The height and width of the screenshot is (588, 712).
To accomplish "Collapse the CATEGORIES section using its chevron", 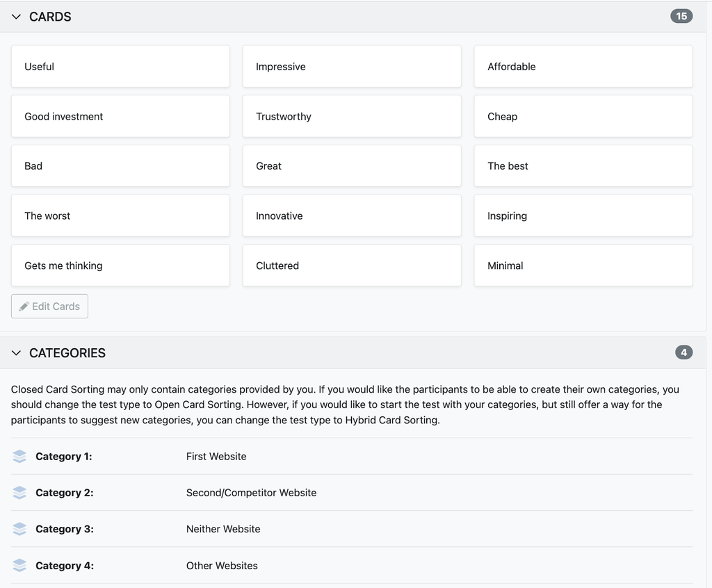I will (16, 353).
